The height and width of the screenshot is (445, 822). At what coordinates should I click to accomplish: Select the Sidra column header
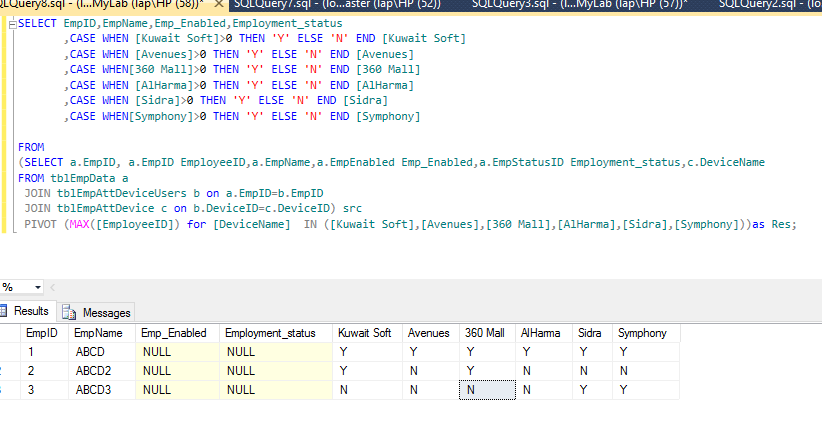(x=592, y=333)
